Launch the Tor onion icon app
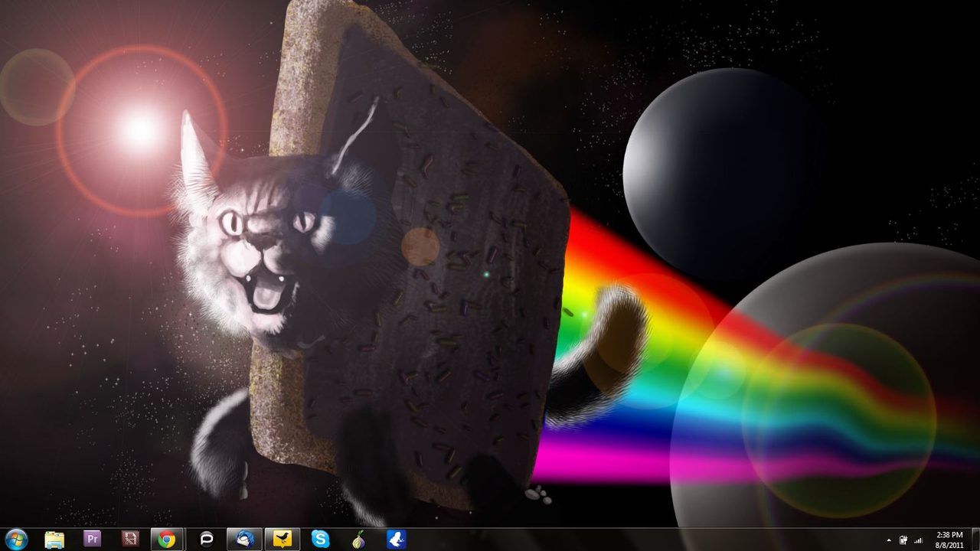This screenshot has width=980, height=551. (x=358, y=540)
